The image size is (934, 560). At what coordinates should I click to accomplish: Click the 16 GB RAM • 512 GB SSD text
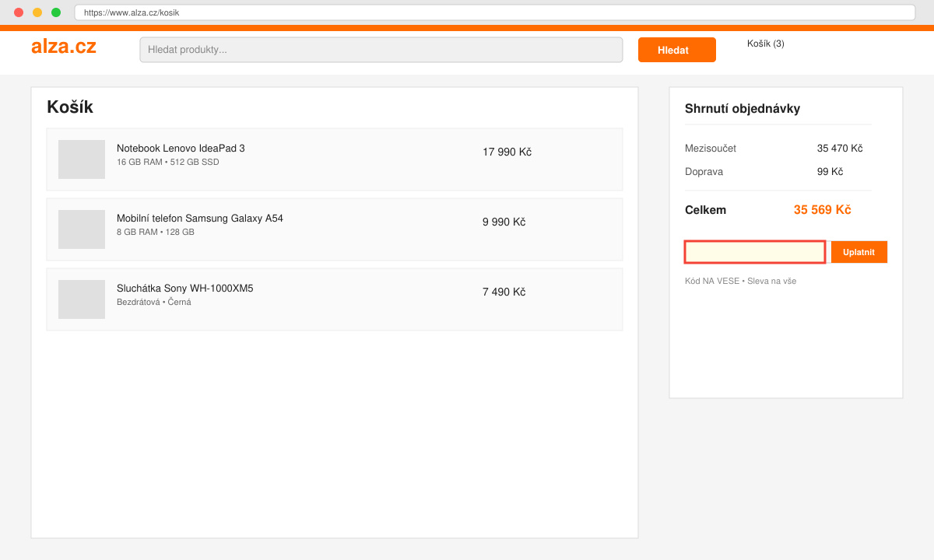pyautogui.click(x=168, y=162)
